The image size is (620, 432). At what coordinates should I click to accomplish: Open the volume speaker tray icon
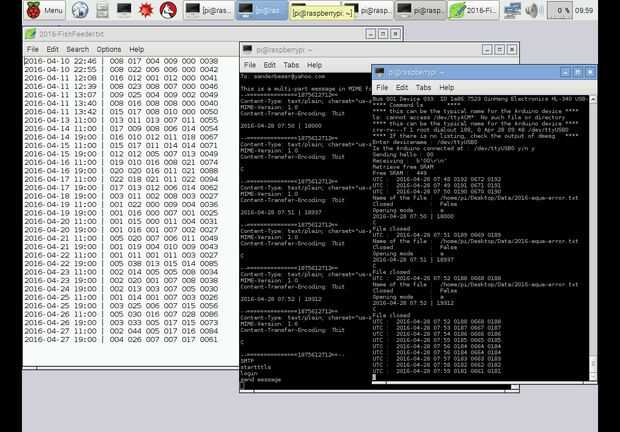(533, 10)
